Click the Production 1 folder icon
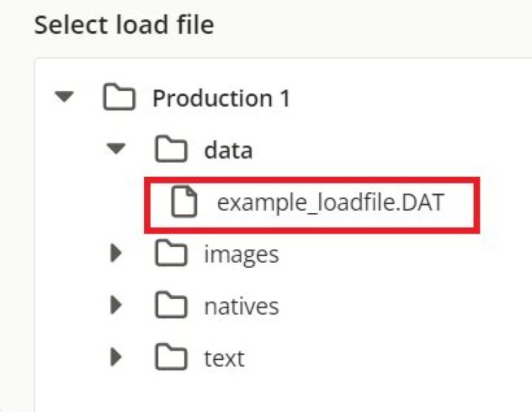532x412 pixels. (119, 98)
